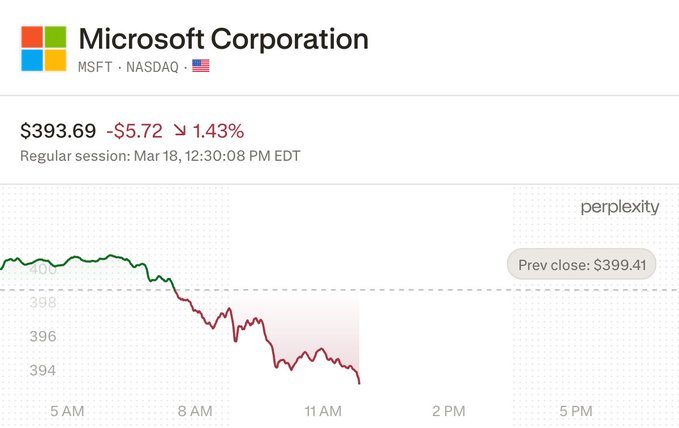Select the 5 PM time axis label
This screenshot has height=428, width=679.
577,410
